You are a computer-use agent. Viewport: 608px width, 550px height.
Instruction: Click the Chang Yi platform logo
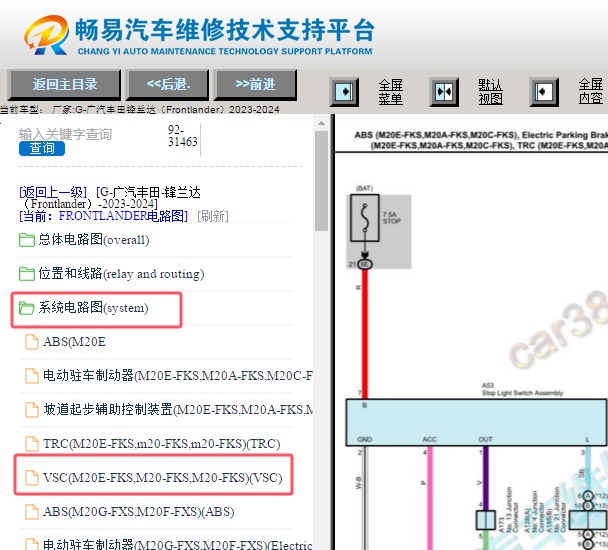[46, 35]
